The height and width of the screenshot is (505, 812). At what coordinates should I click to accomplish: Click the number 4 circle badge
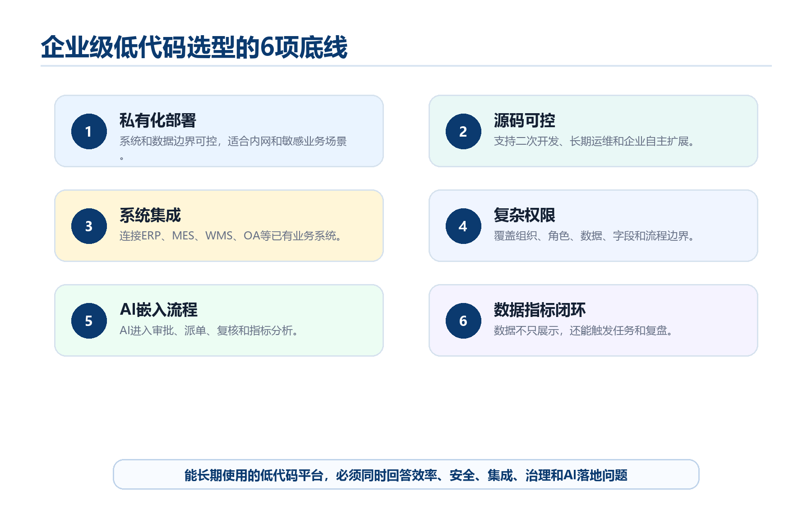[x=463, y=226]
